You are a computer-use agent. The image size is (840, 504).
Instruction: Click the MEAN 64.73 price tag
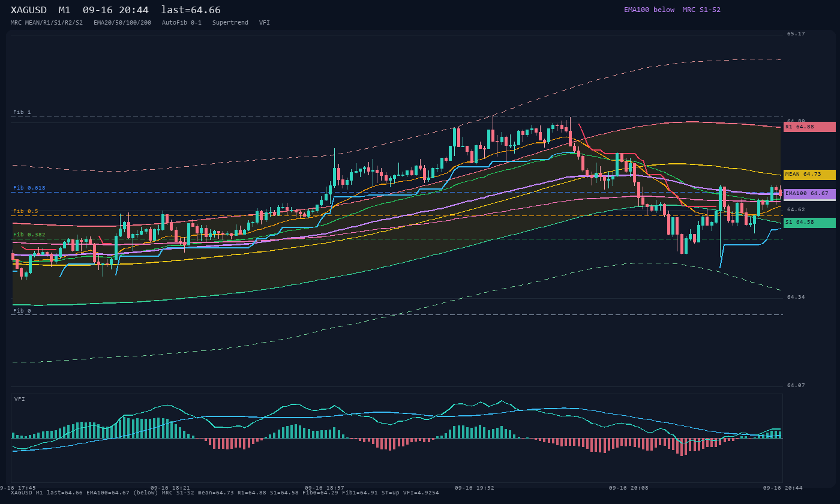point(809,175)
